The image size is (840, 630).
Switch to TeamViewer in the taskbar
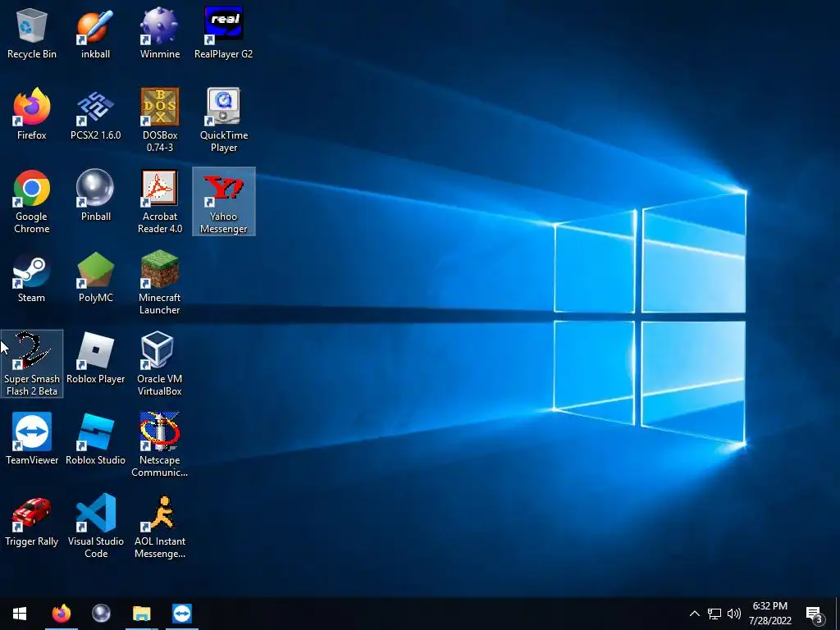[x=182, y=614]
